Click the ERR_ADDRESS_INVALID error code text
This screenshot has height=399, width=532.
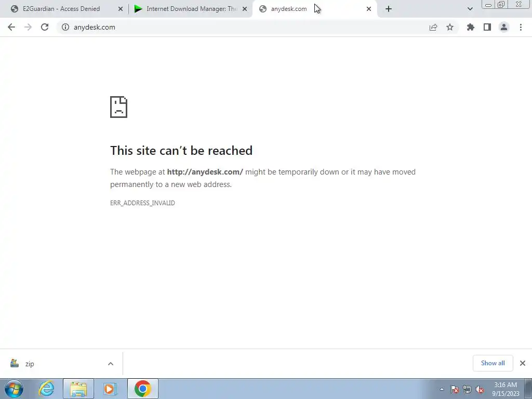pos(142,203)
